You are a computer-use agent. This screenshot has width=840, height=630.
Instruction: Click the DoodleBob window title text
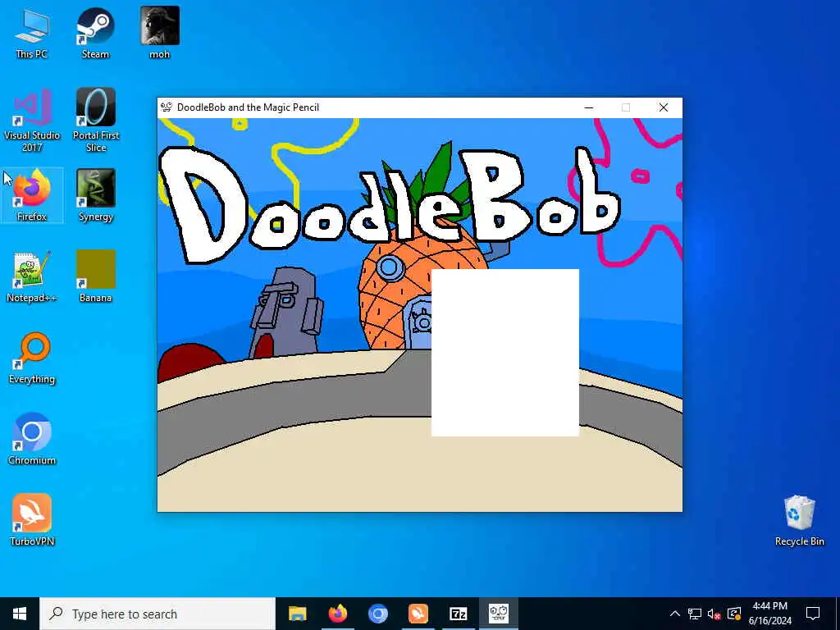(248, 107)
